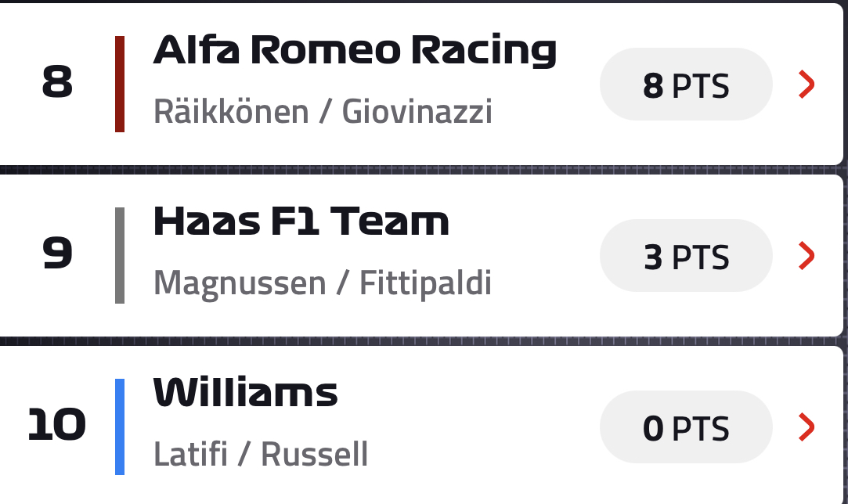This screenshot has width=848, height=504.
Task: Click the blue Williams team color bar
Action: pyautogui.click(x=120, y=427)
